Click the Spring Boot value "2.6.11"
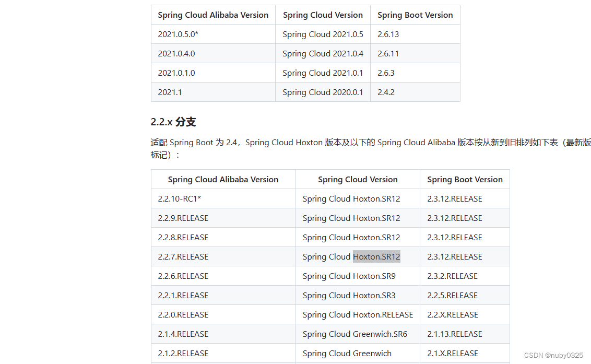Screen dimensions: 591x364 pos(388,54)
